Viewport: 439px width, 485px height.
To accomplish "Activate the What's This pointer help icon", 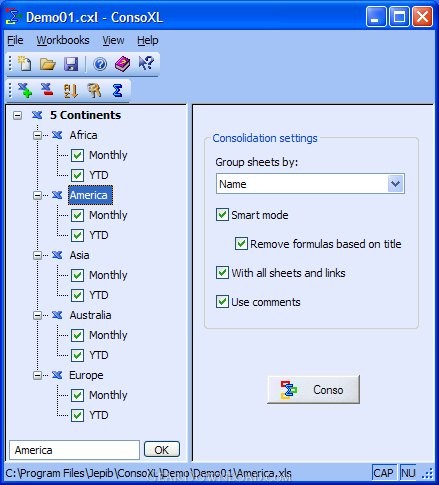I will pyautogui.click(x=146, y=63).
